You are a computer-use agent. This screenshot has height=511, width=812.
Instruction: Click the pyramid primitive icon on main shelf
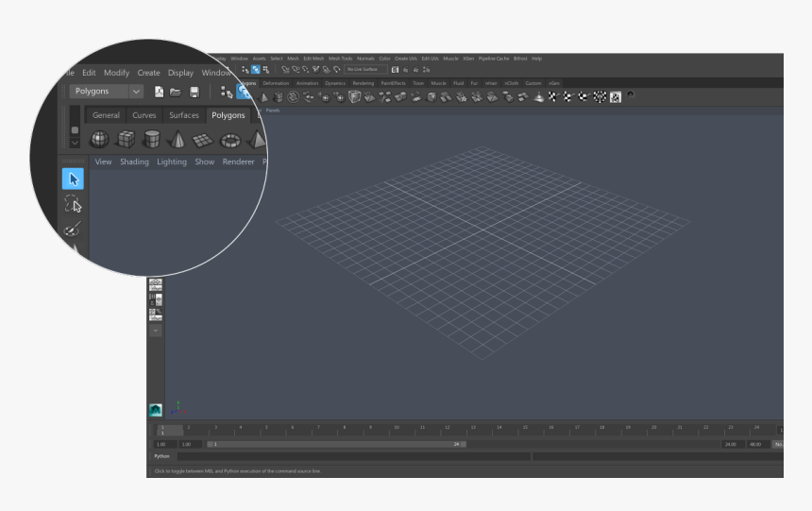263,97
